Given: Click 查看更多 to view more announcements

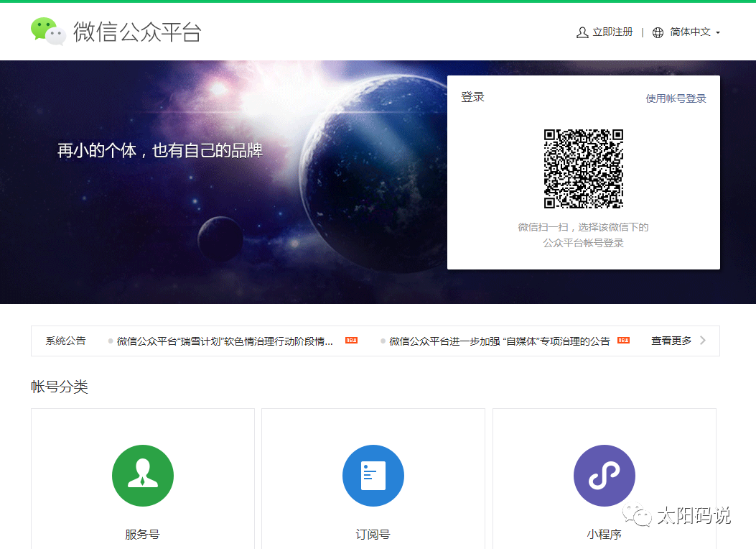Looking at the screenshot, I should (x=671, y=341).
